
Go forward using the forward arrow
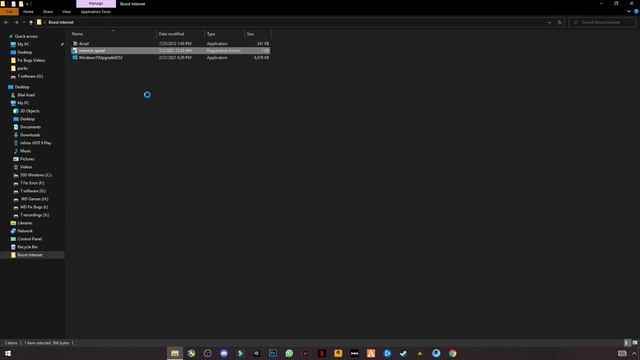[x=16, y=22]
